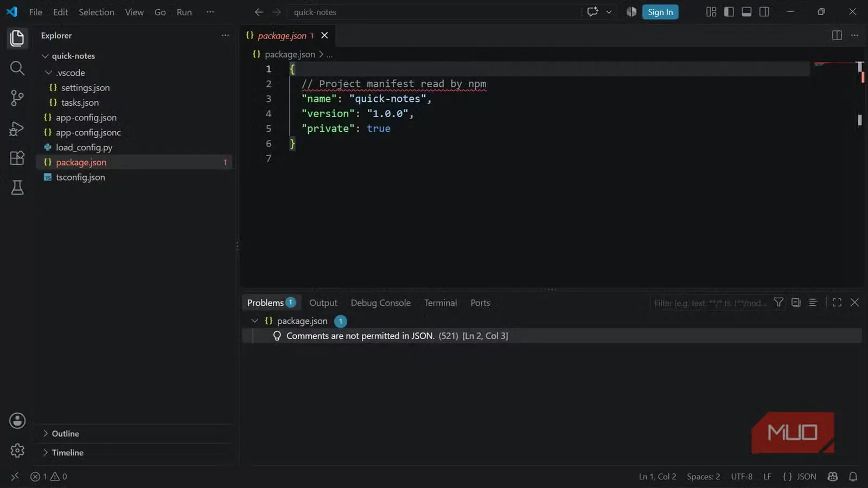Open the Extensions view

click(x=17, y=158)
